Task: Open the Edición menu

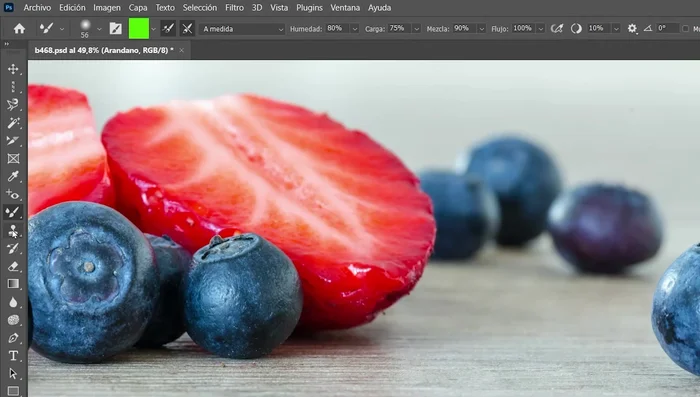Action: (72, 8)
